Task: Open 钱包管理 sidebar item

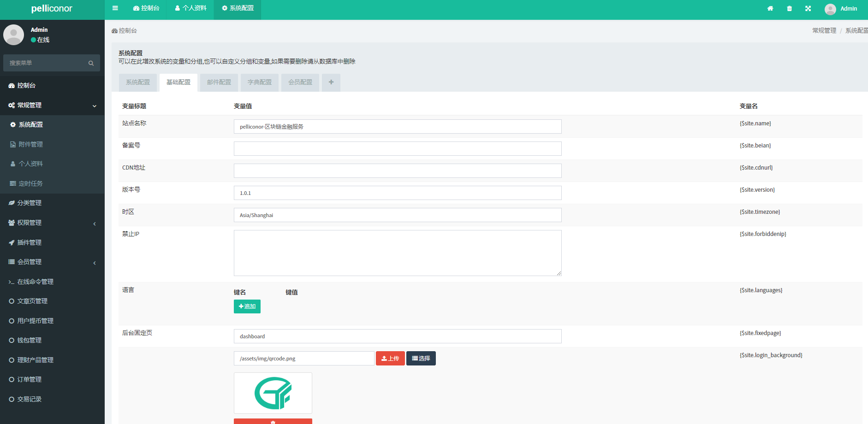Action: (52, 340)
